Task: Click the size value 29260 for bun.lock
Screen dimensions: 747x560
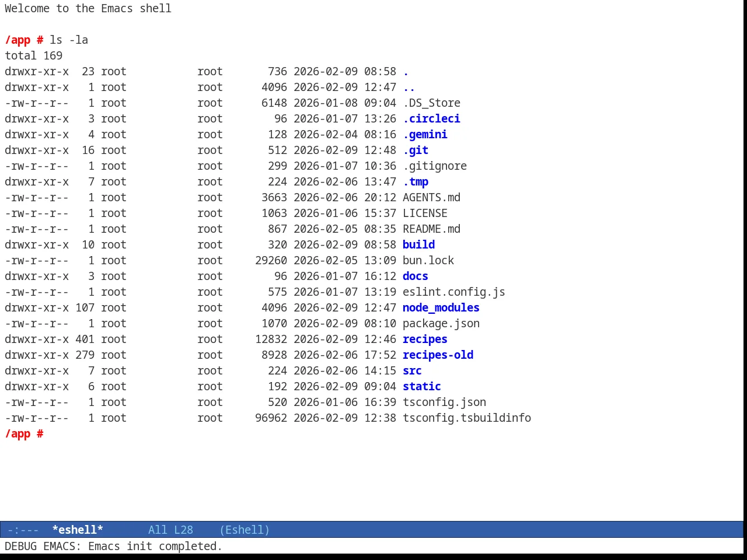Action: coord(271,260)
